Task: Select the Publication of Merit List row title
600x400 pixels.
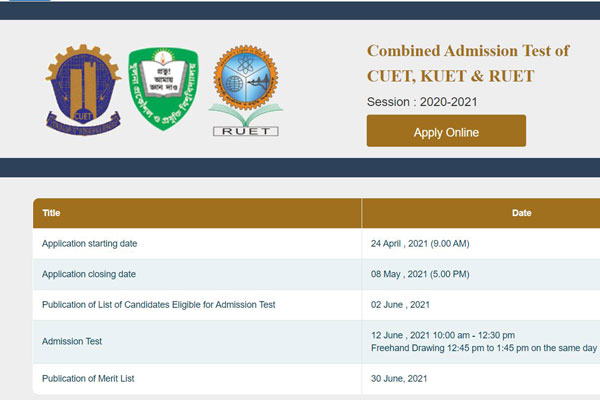Action: click(88, 379)
